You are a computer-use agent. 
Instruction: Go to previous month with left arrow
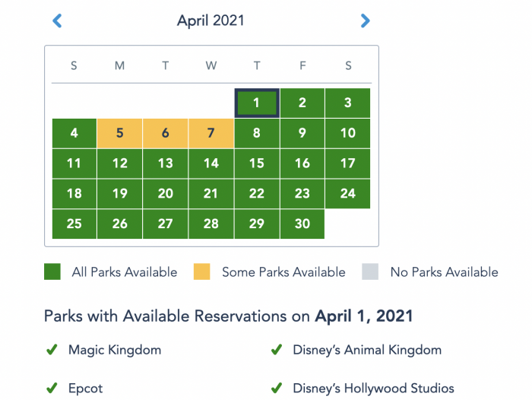click(57, 21)
